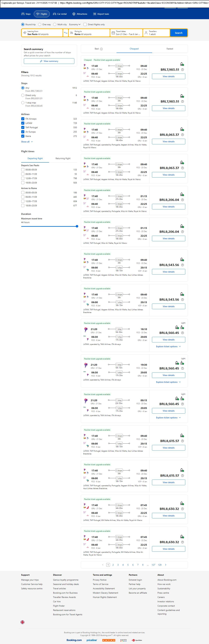
Task: Expand Explore ticket options for the 21:20–18:10 flight
Action: 168,346
